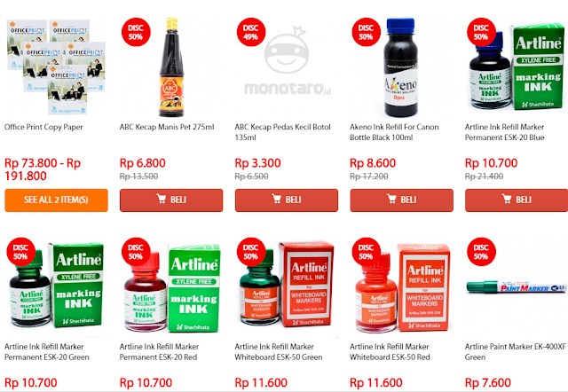Click the 50% discount badge on Akeno Ink Refill

366,32
